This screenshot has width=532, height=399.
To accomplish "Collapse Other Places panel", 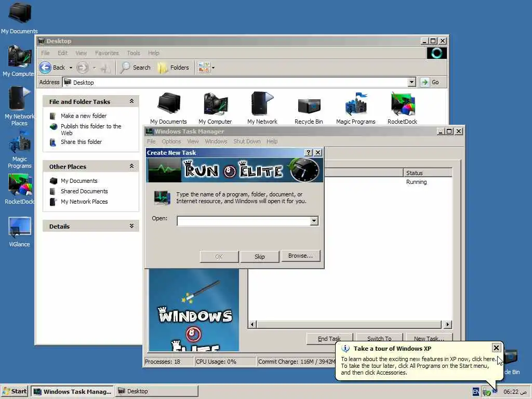I will coord(131,166).
